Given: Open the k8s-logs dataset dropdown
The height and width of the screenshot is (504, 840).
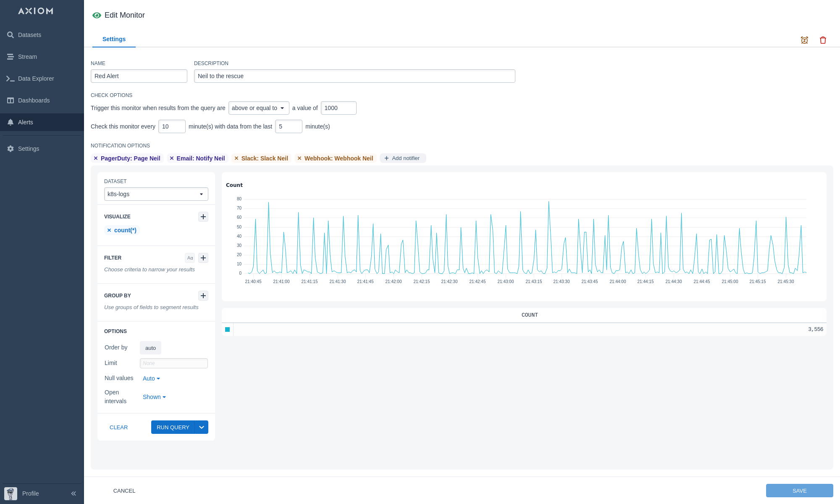Looking at the screenshot, I should point(156,194).
